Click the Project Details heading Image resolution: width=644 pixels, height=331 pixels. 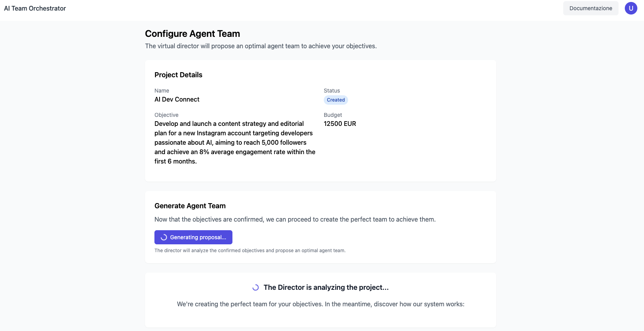pyautogui.click(x=178, y=75)
